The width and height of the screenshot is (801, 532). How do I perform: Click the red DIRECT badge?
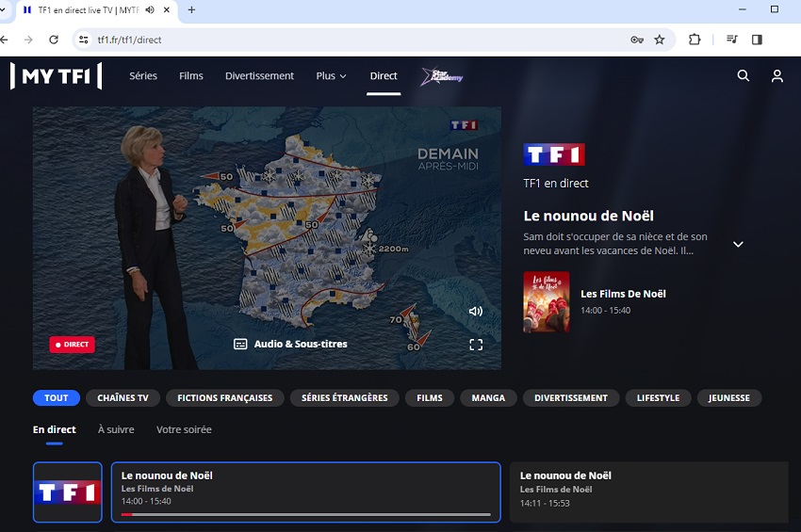click(x=72, y=345)
